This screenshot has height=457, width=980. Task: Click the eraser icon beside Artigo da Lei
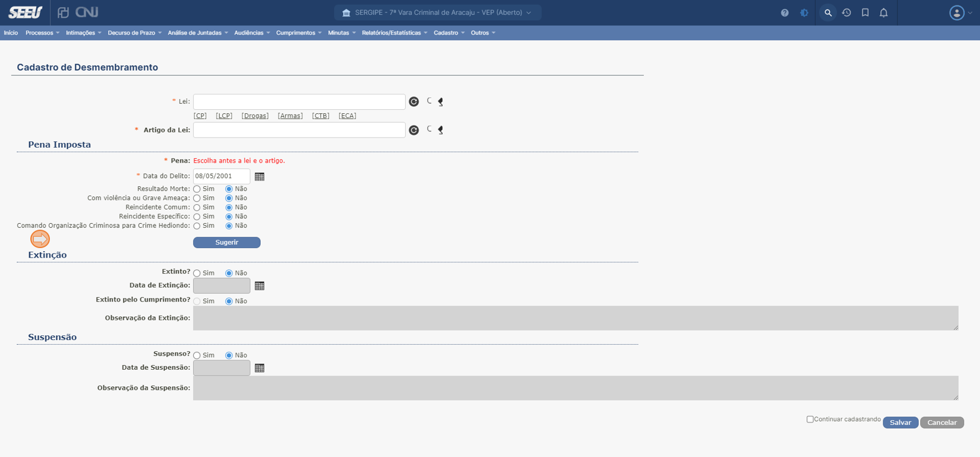[x=441, y=130]
